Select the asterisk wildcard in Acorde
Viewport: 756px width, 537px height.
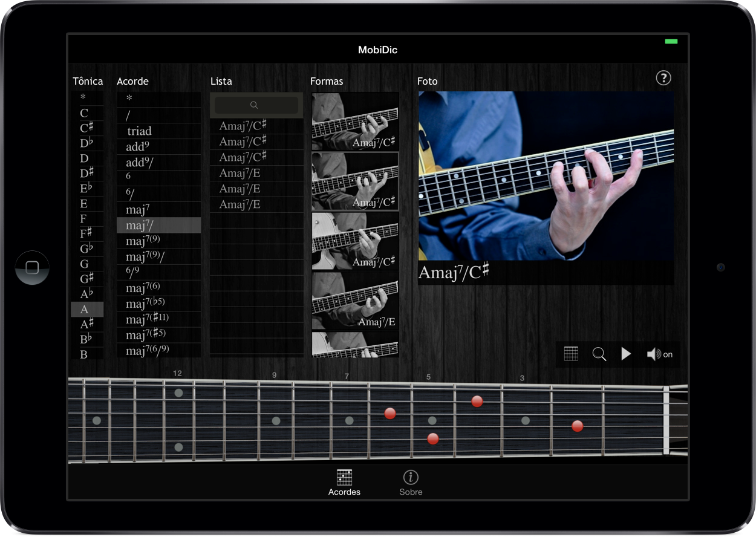pyautogui.click(x=158, y=99)
